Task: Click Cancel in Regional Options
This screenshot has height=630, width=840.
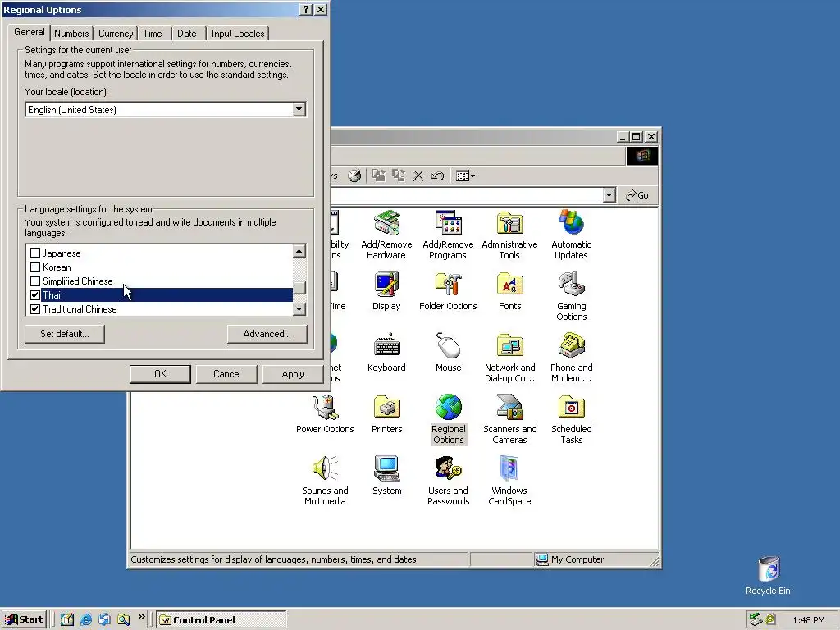Action: [x=226, y=374]
